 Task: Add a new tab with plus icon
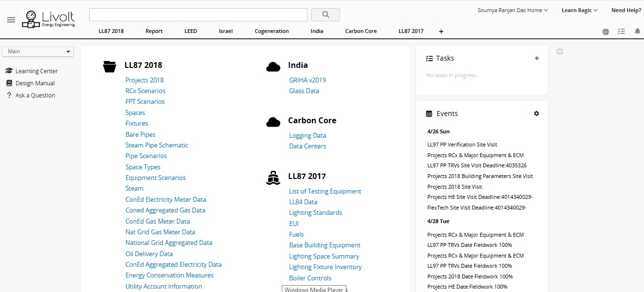click(441, 32)
